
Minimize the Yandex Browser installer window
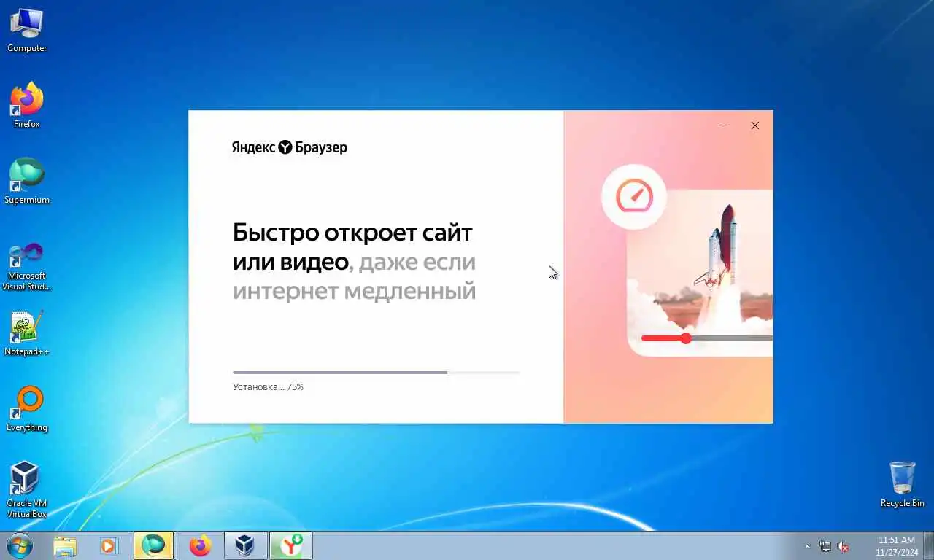click(x=723, y=125)
